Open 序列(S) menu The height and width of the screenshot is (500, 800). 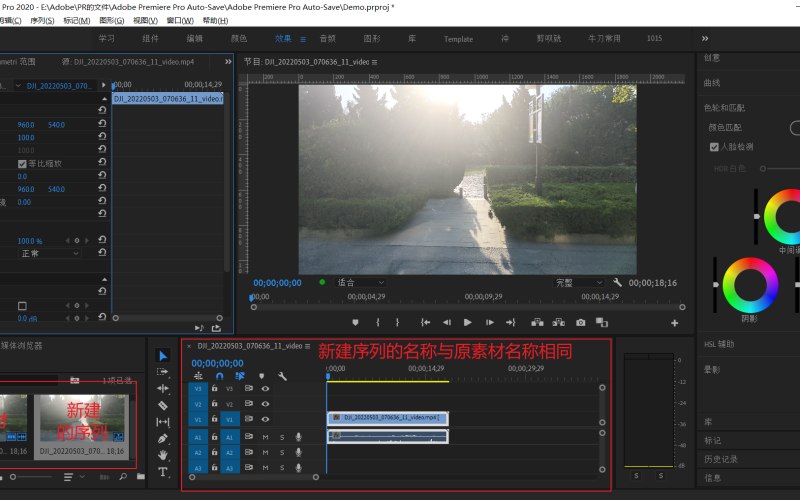(x=42, y=20)
